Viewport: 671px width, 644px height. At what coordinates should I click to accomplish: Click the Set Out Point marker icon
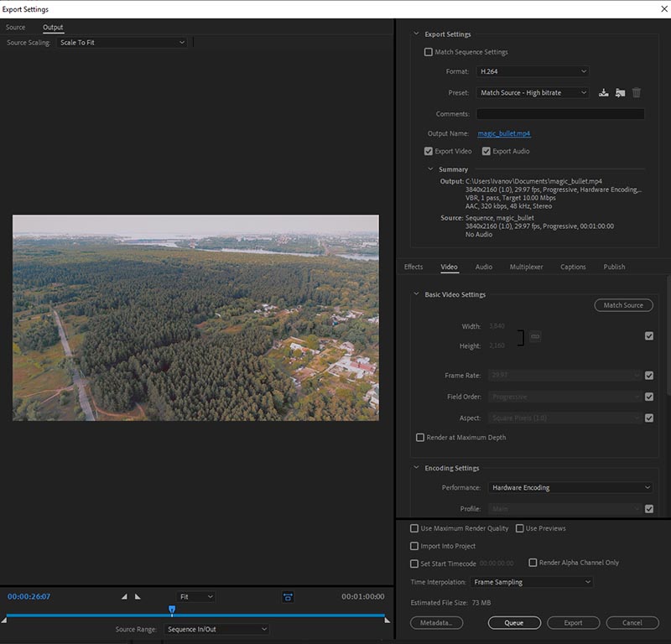138,597
